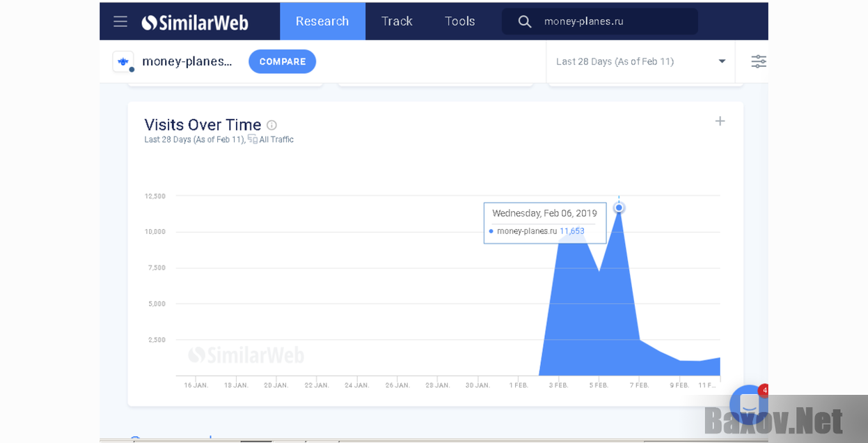Click the 11,653 visits value

tap(572, 231)
